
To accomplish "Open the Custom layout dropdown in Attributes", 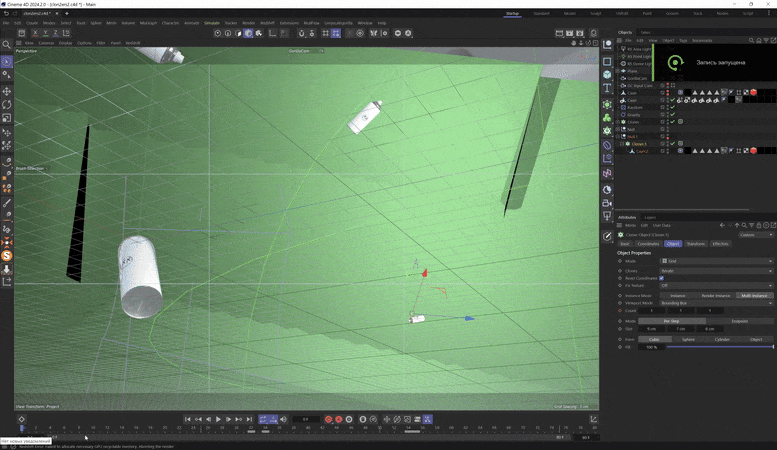I will [x=756, y=234].
